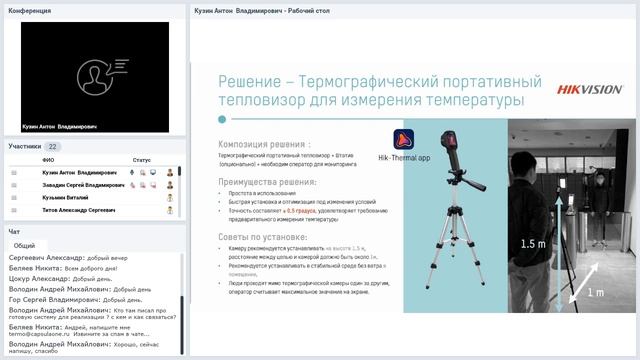
Task: Click the Hik-Thermal app icon on slide
Action: click(x=404, y=139)
